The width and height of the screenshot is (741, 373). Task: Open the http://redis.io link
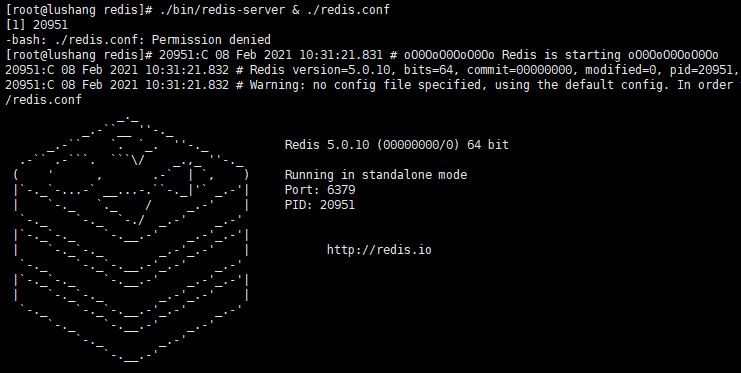tap(379, 250)
